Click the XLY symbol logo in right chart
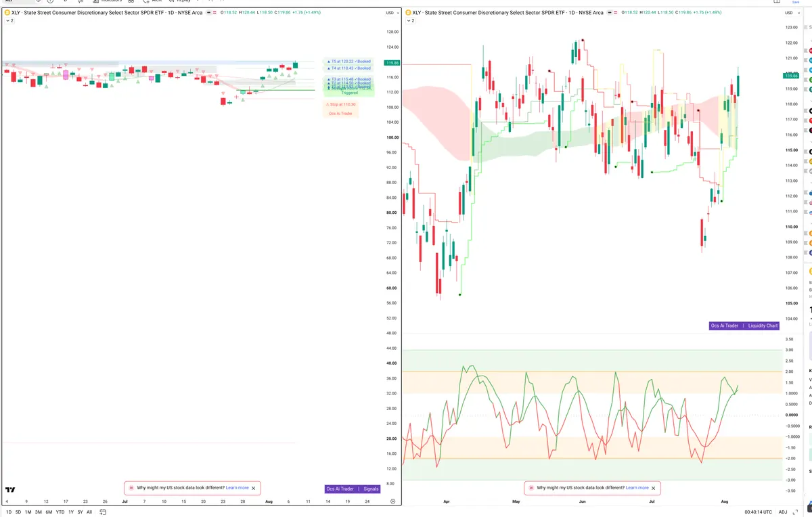The image size is (812, 517). point(408,13)
